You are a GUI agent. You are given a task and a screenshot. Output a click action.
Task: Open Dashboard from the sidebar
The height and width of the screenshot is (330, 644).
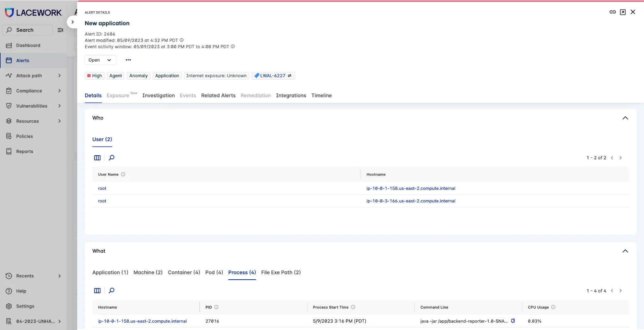pos(28,45)
